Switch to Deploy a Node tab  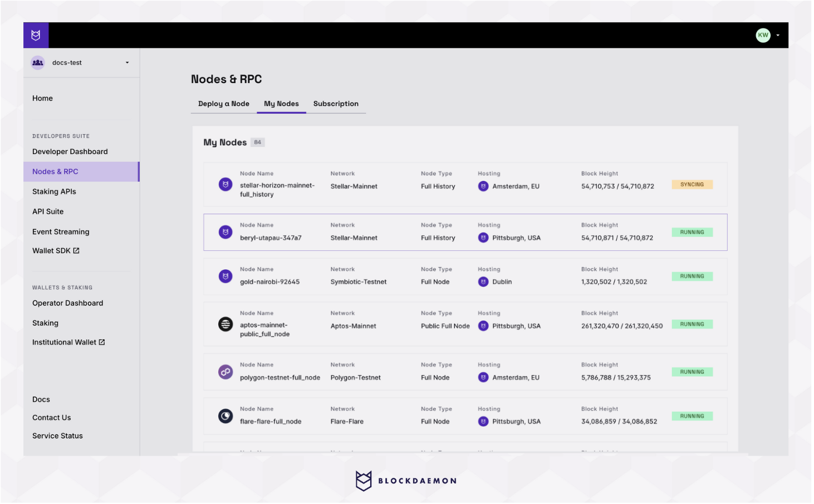coord(224,104)
